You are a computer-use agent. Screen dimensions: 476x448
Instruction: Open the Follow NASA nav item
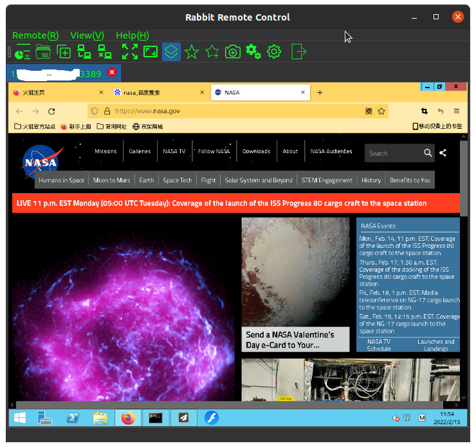[x=214, y=151]
